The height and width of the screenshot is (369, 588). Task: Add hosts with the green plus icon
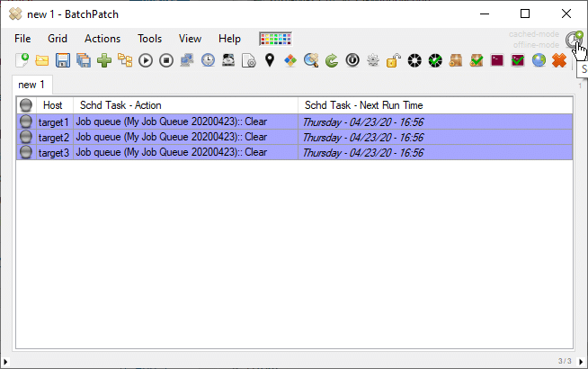(x=104, y=60)
